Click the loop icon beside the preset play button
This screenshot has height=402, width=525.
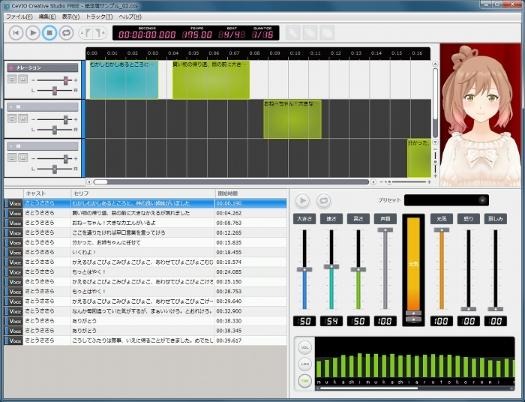(x=323, y=201)
